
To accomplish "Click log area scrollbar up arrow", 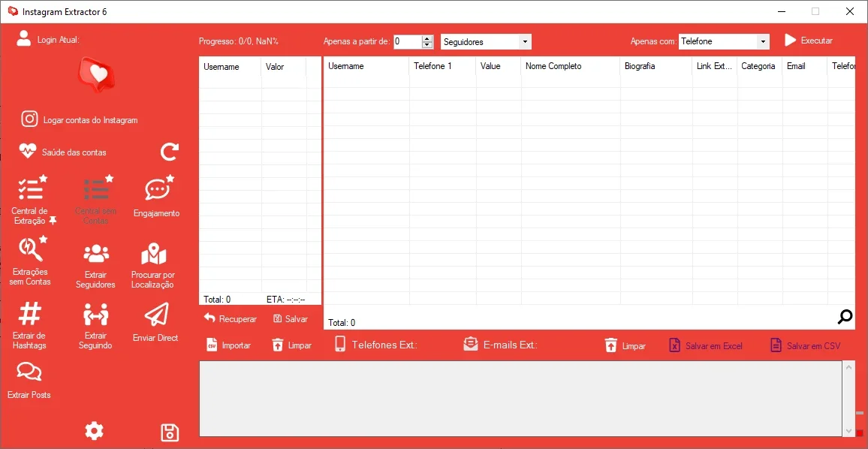I will pyautogui.click(x=849, y=366).
